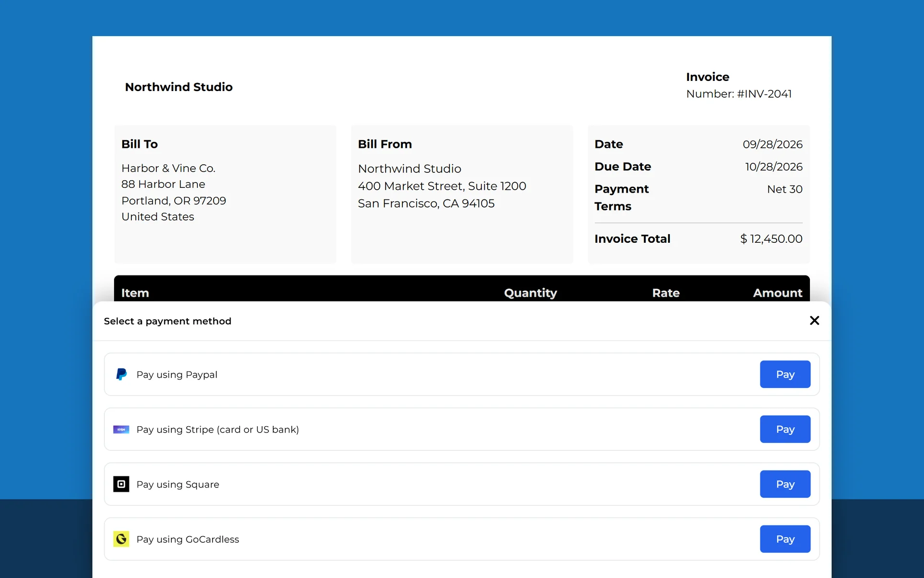924x578 pixels.
Task: Close the payment method dialog
Action: pyautogui.click(x=814, y=320)
